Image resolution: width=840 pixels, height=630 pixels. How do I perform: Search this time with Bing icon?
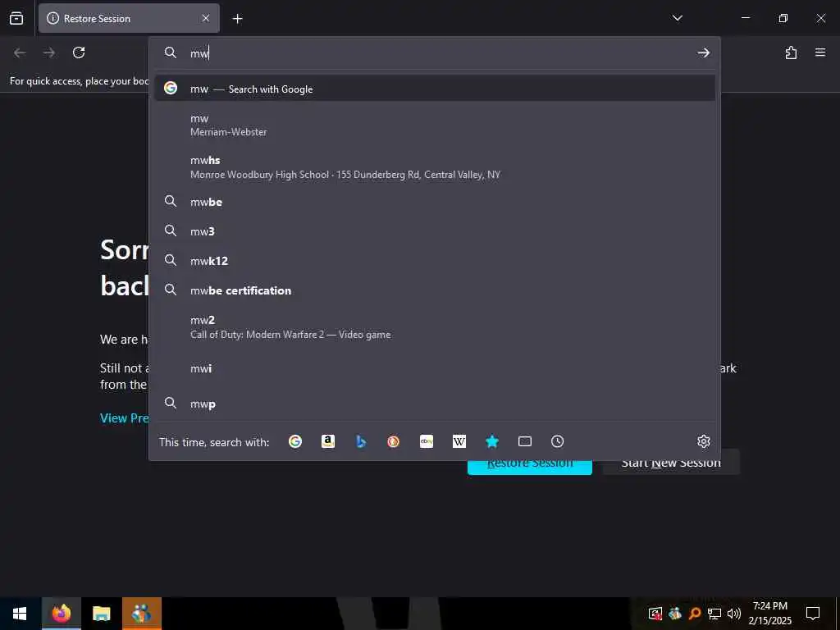coord(361,441)
